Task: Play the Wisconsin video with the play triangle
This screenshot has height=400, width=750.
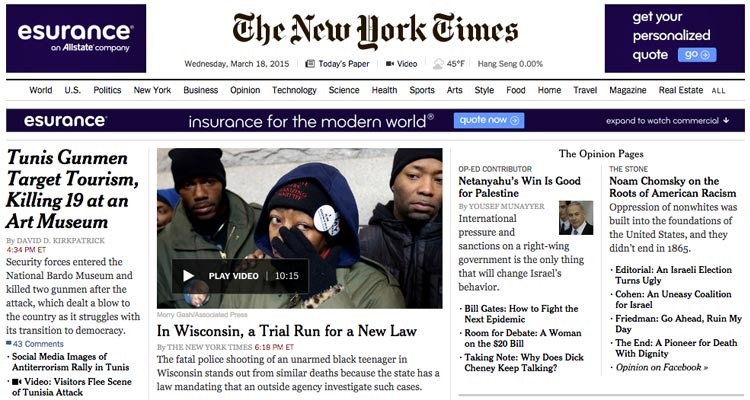Action: point(188,276)
